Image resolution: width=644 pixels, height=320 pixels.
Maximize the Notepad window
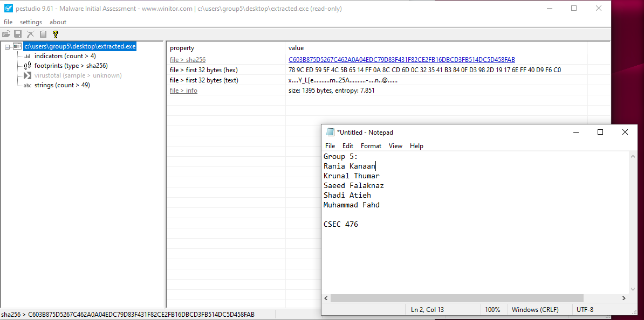(600, 132)
